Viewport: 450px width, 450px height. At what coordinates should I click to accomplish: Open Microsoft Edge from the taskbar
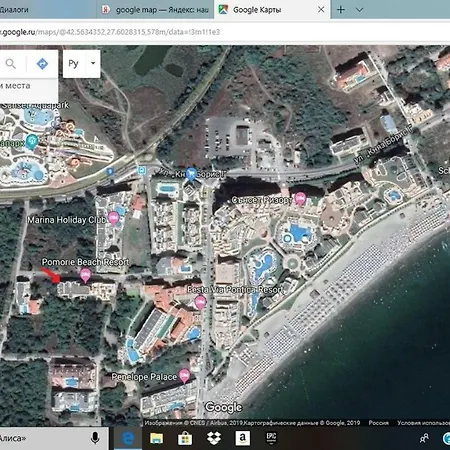coord(128,438)
